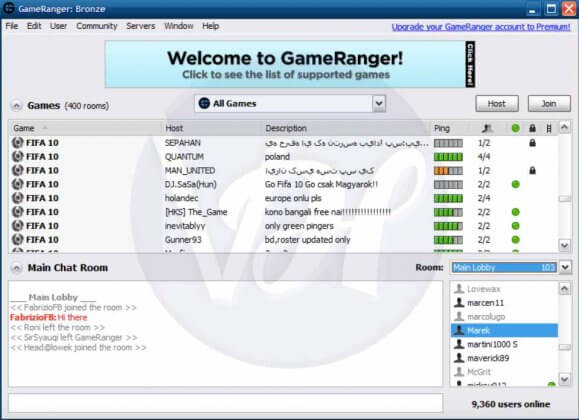
Task: Open the Room dropdown arrow
Action: click(565, 267)
